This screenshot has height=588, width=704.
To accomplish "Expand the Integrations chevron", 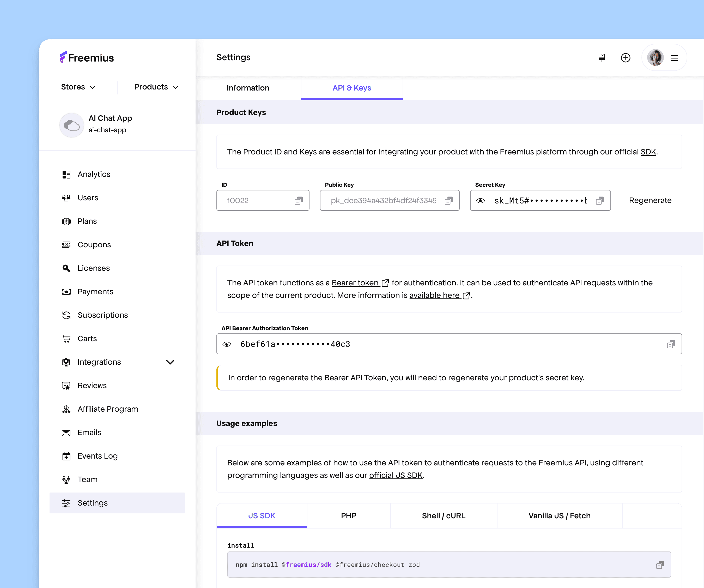I will pyautogui.click(x=170, y=362).
